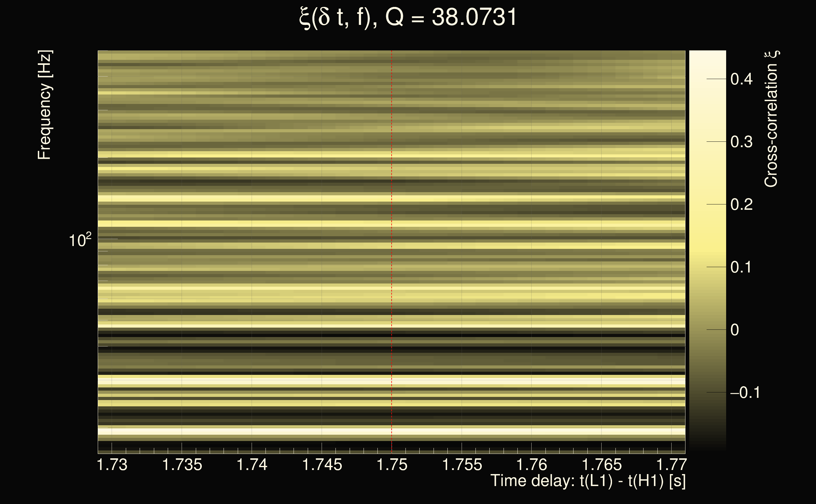Click the Time delay t(L1) - t(H1) axis title

coord(588,481)
